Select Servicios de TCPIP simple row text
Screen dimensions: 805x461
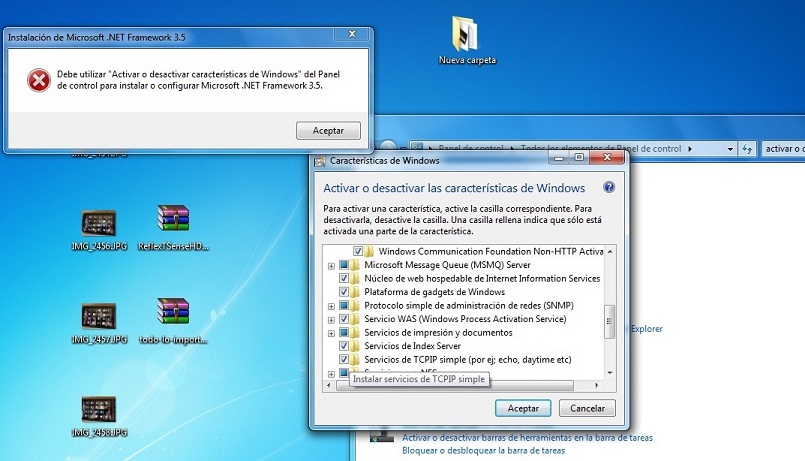[468, 359]
